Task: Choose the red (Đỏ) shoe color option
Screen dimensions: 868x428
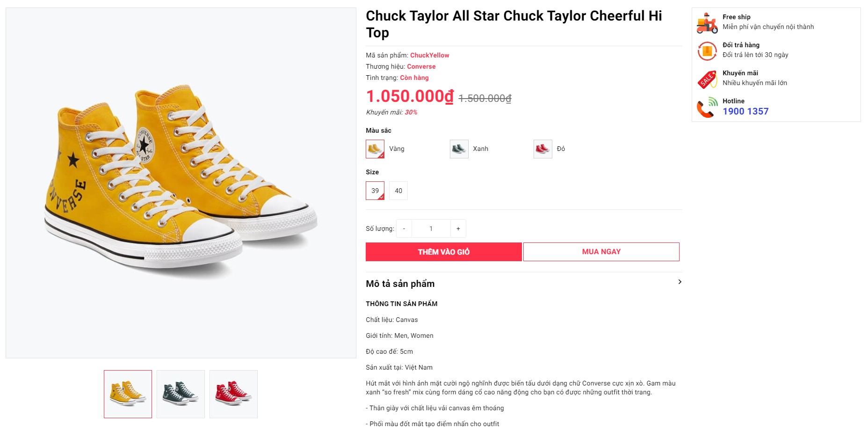Action: (x=542, y=149)
